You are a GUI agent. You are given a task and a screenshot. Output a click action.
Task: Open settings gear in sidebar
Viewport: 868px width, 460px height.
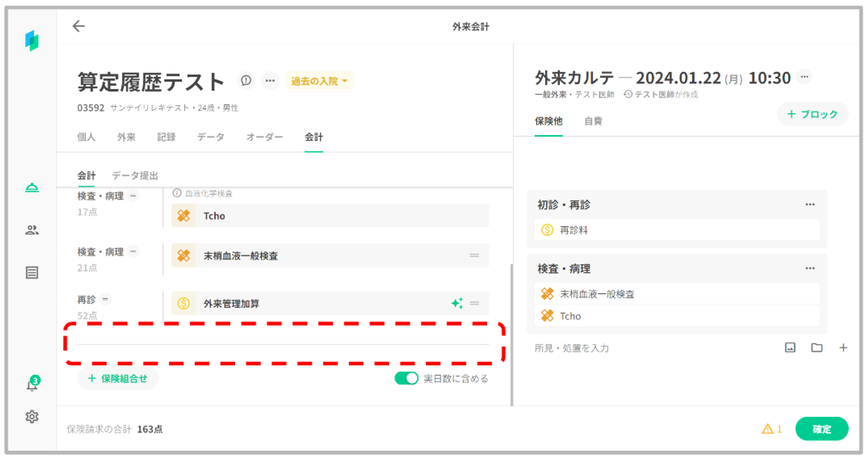point(32,417)
